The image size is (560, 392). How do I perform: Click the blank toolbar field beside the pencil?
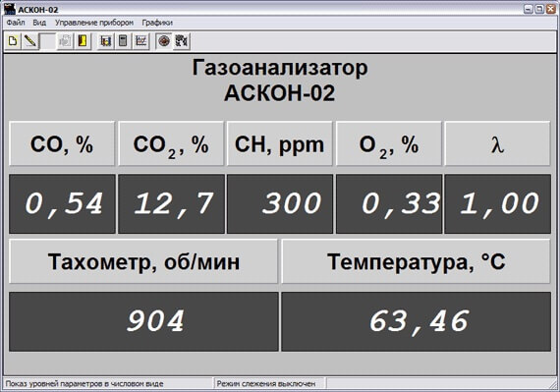coord(47,41)
